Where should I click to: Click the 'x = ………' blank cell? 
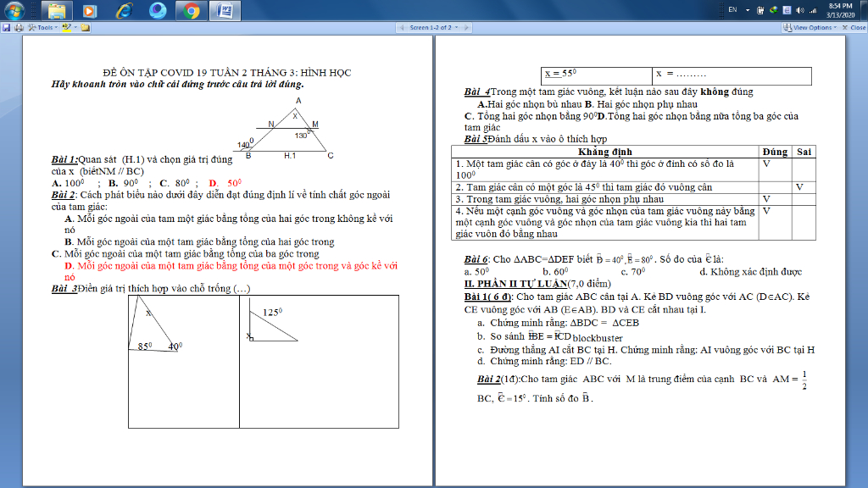pos(732,75)
